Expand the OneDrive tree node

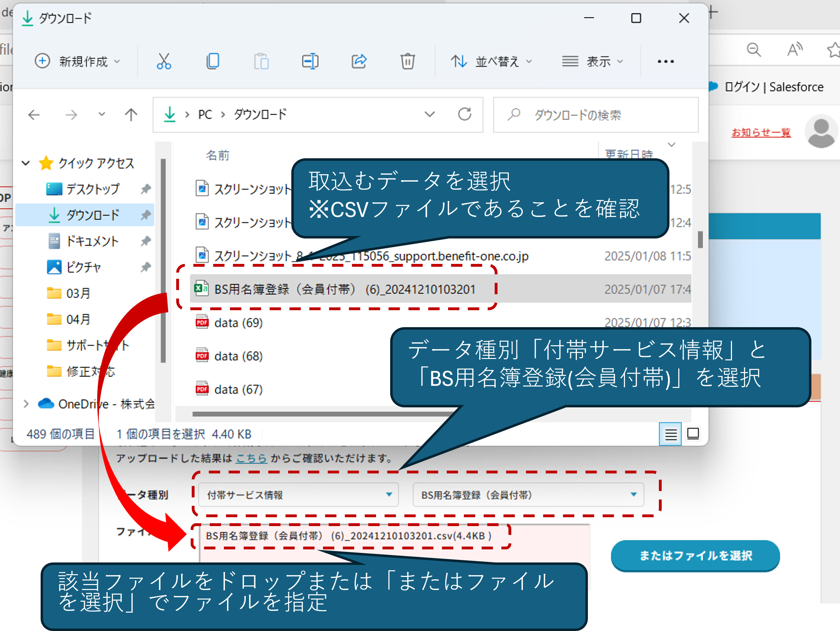(25, 404)
